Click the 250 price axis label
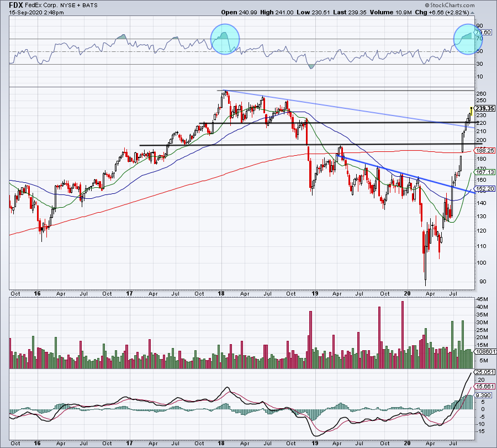Image resolution: width=497 pixels, height=448 pixels. [481, 101]
